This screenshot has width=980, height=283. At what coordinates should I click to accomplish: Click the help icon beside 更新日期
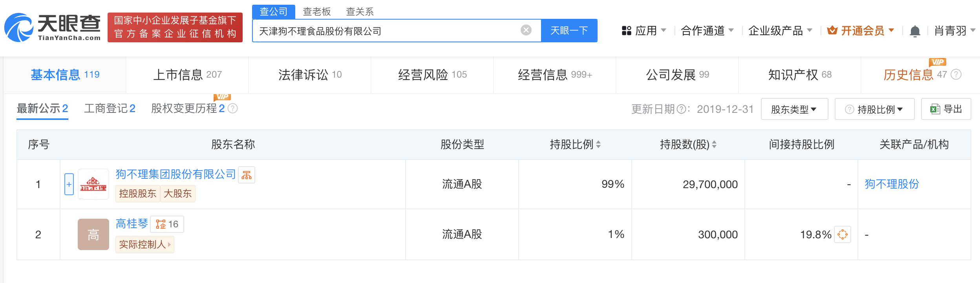point(682,109)
